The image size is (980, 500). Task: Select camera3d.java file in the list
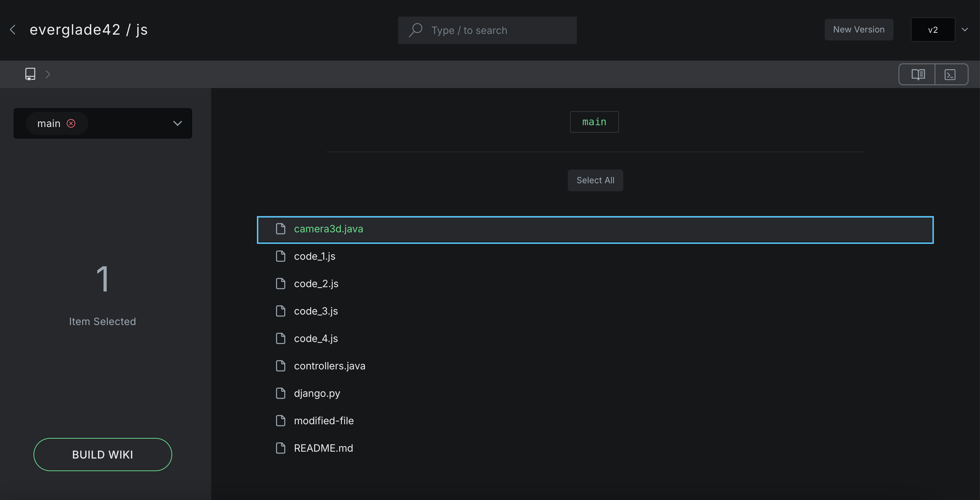(329, 229)
